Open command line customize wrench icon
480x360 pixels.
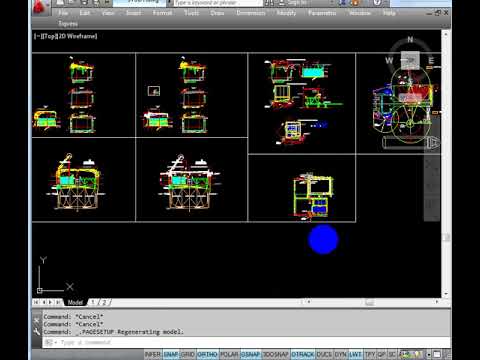click(37, 331)
